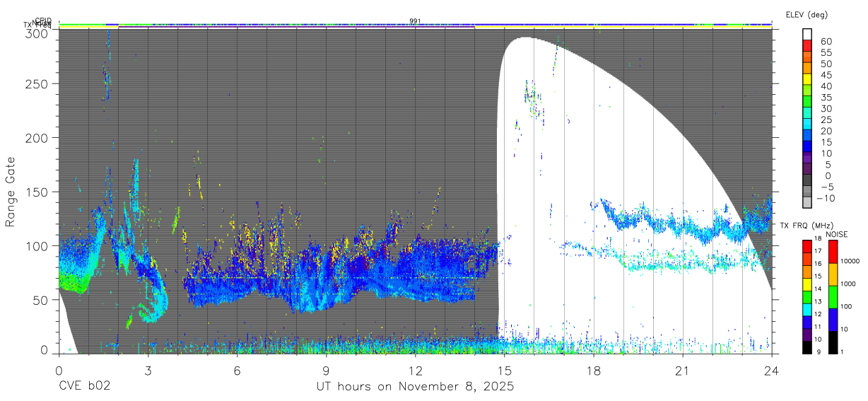Click the x-axis tick label '9'
868x401 pixels.
tap(326, 371)
